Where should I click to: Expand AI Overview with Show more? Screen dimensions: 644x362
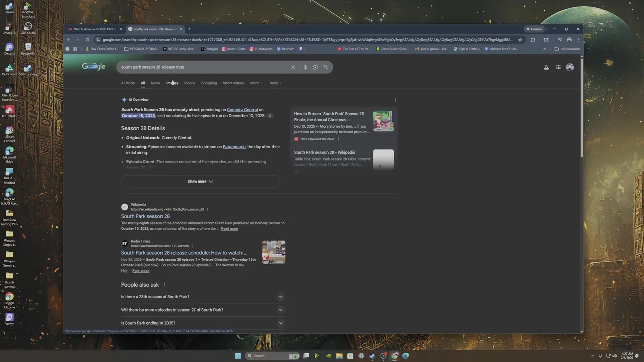click(x=200, y=182)
